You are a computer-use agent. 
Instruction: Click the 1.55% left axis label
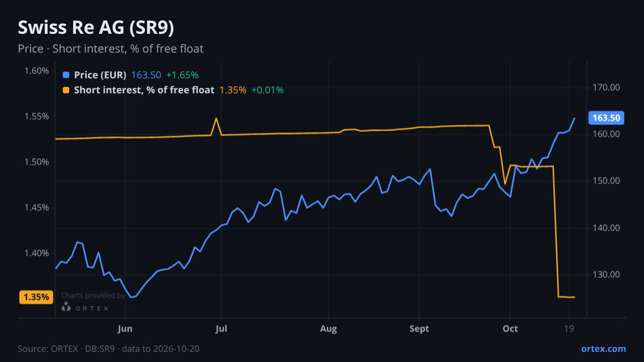coord(37,116)
